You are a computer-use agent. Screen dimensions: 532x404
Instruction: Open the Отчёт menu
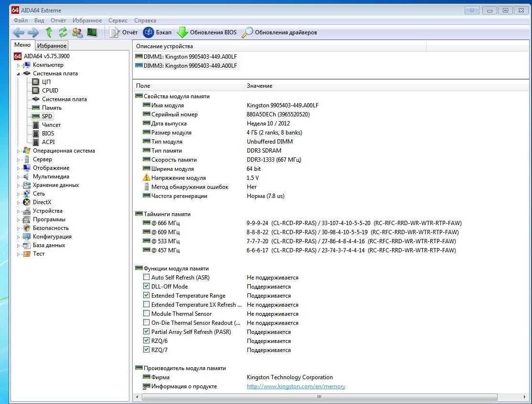point(58,21)
